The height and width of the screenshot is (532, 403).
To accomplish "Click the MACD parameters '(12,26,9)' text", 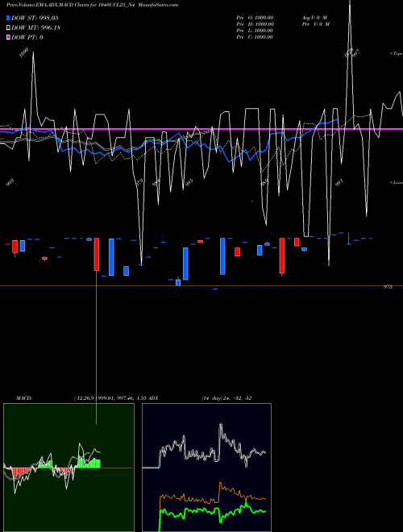I will 85,398.
